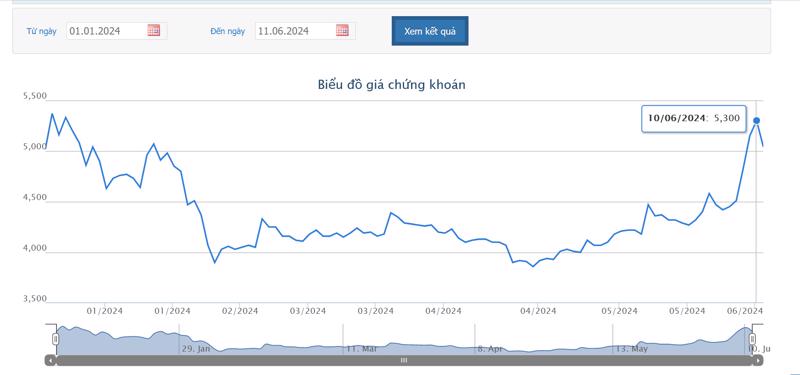
Task: Click the 5,000 y-axis label
Action: click(35, 147)
